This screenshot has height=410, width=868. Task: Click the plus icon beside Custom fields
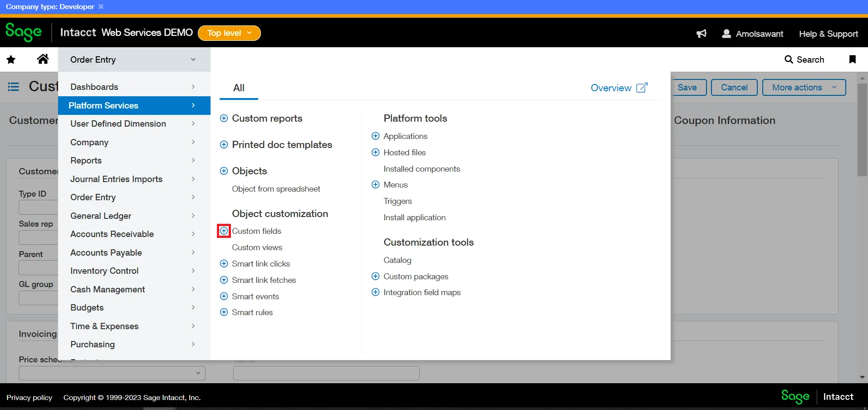pos(224,231)
